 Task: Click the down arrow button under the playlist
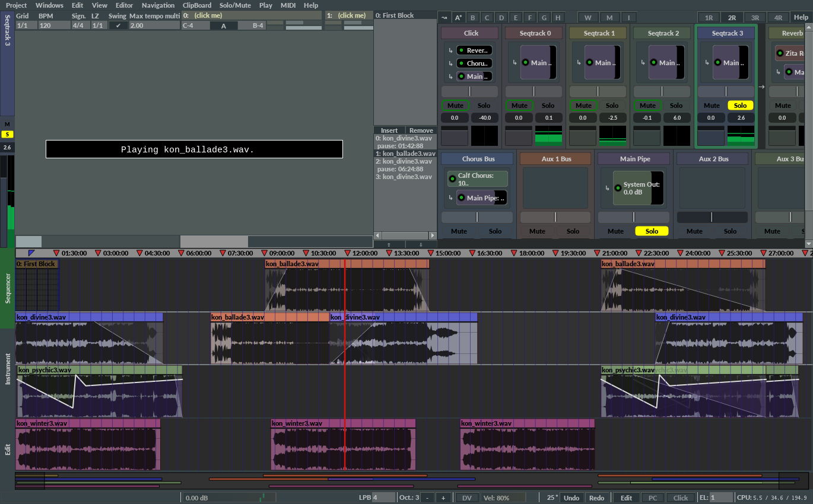(x=421, y=244)
